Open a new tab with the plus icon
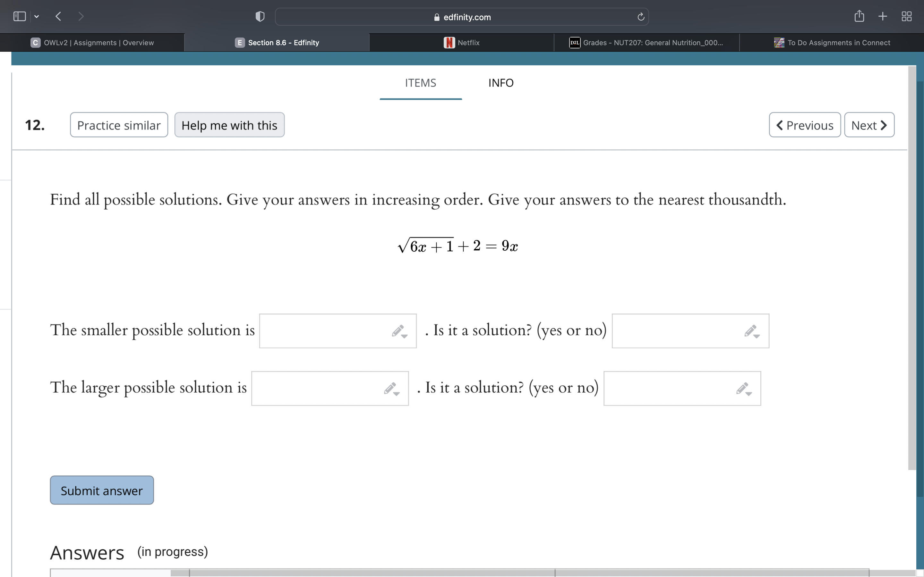Viewport: 924px width, 577px height. (883, 16)
